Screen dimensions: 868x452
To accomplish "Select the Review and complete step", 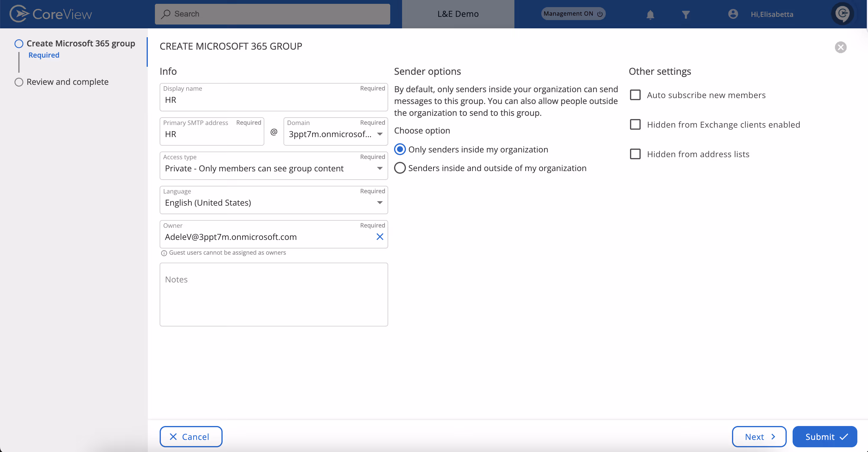I will coord(67,82).
